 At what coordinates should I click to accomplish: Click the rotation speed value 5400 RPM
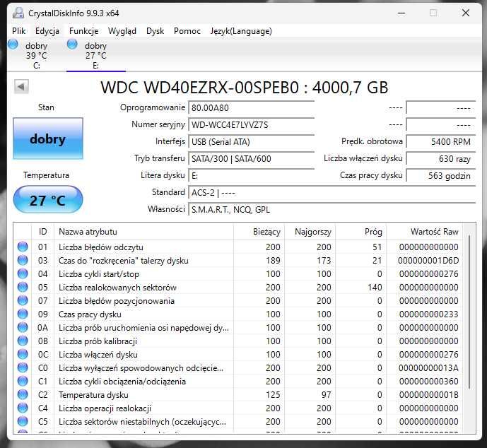(441, 142)
